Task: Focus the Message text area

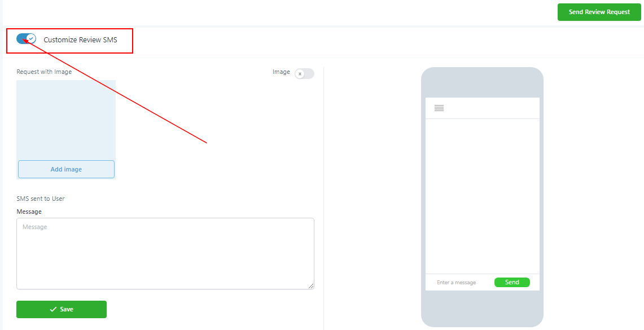Action: 165,254
